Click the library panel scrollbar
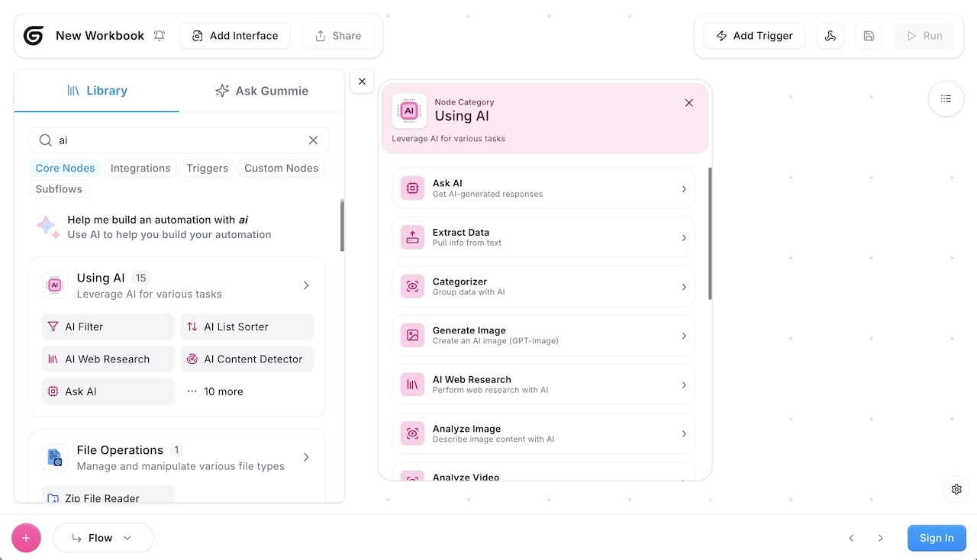 (x=342, y=225)
